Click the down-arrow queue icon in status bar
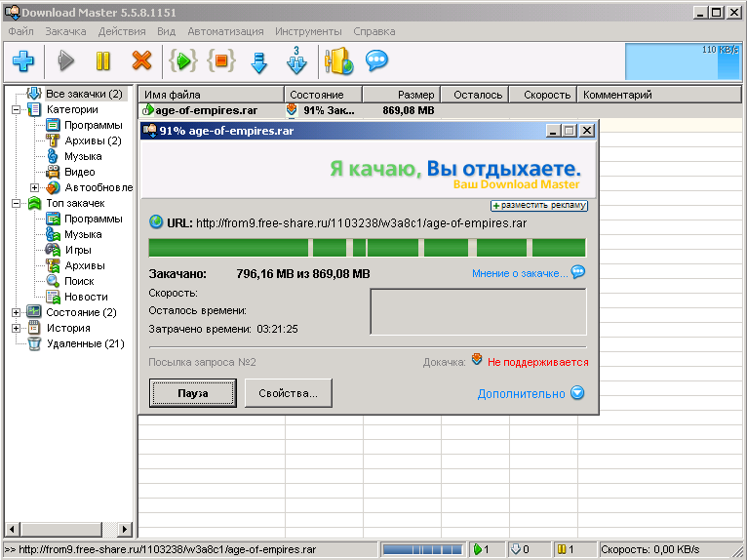Viewport: 747px width, 560px height. (516, 549)
